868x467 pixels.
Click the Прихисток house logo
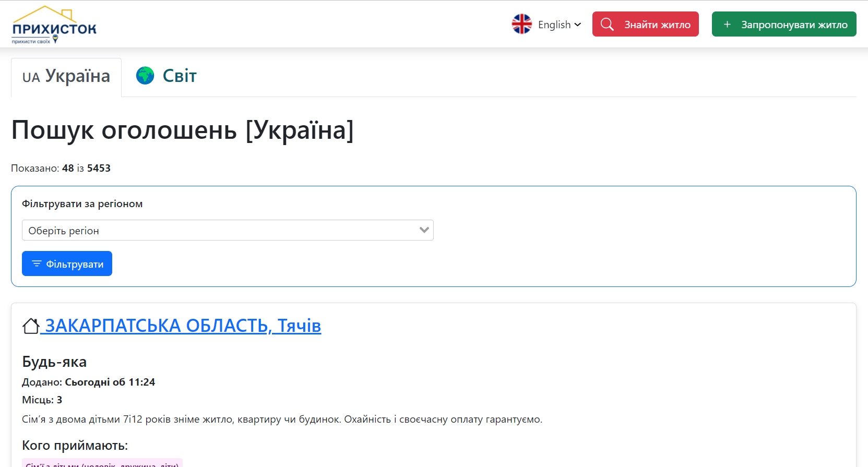click(x=54, y=25)
